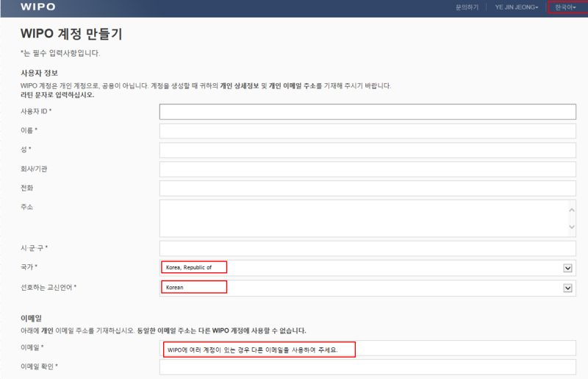Click the 국가 * label
Viewport: 588px width, 379px height.
(x=29, y=267)
